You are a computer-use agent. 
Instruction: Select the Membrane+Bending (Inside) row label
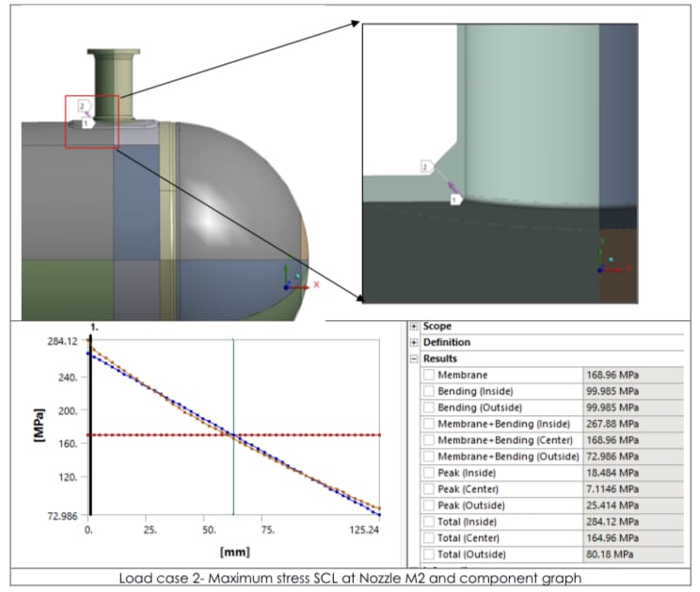pos(504,424)
